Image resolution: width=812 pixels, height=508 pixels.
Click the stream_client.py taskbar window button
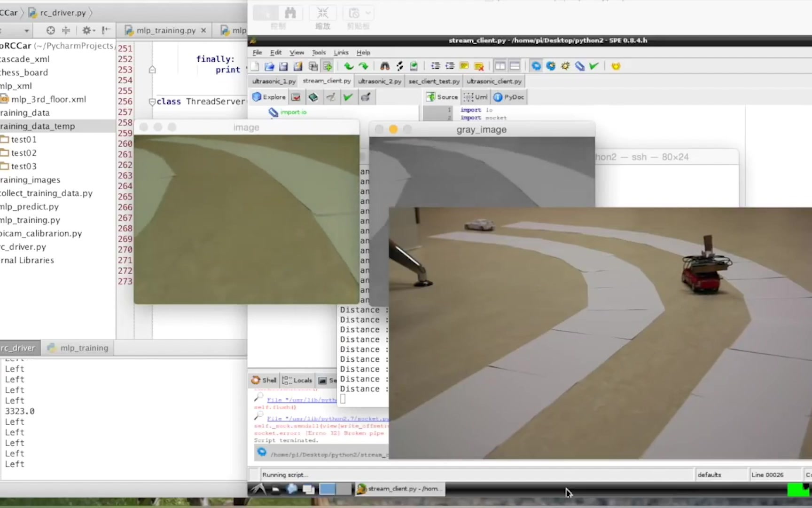[399, 489]
